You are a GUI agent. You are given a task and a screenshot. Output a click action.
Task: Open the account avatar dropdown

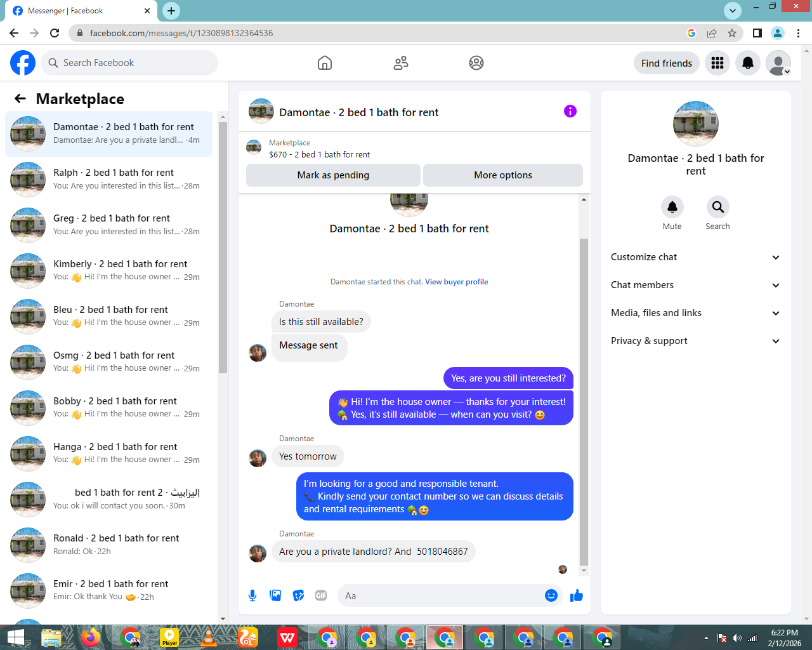point(778,63)
